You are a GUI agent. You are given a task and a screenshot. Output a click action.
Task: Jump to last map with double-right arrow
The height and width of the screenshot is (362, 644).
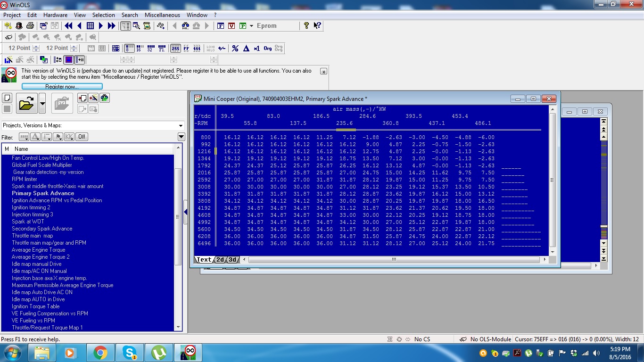(112, 26)
